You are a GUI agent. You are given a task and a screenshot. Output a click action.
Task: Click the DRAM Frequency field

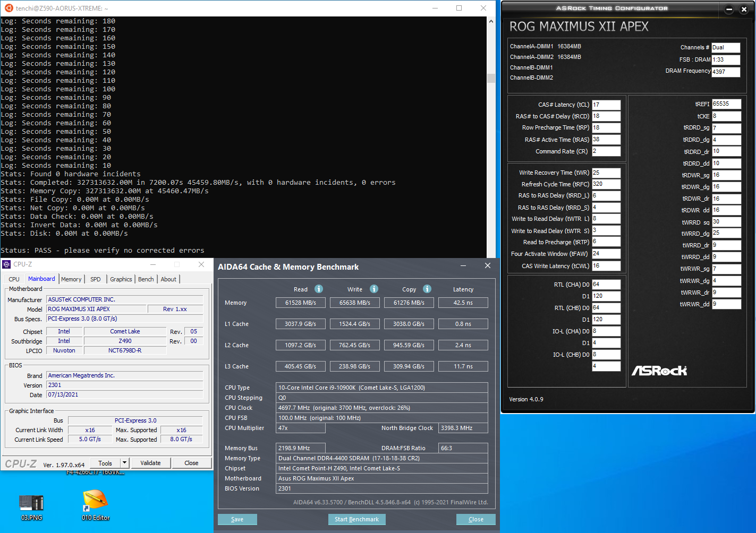726,72
